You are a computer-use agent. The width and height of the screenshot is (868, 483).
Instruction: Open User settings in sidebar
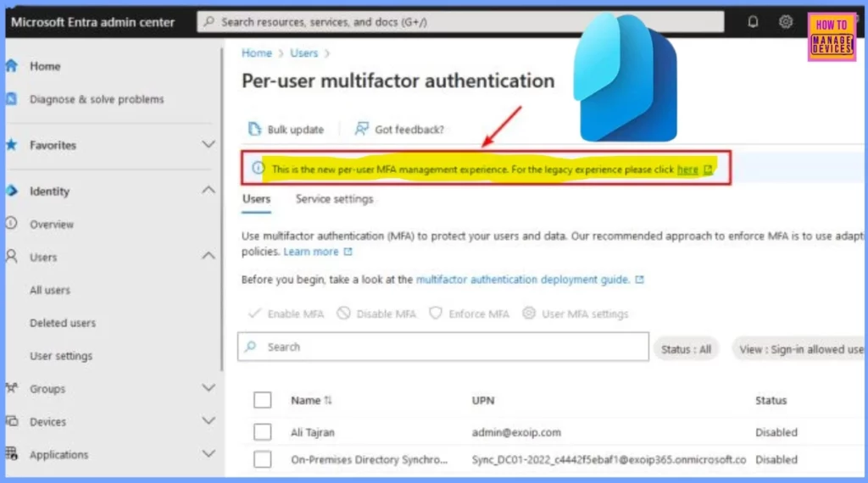tap(61, 356)
